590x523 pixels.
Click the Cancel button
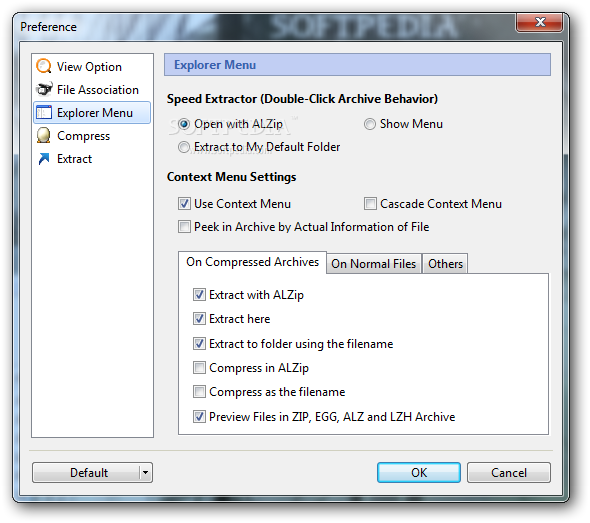point(509,473)
